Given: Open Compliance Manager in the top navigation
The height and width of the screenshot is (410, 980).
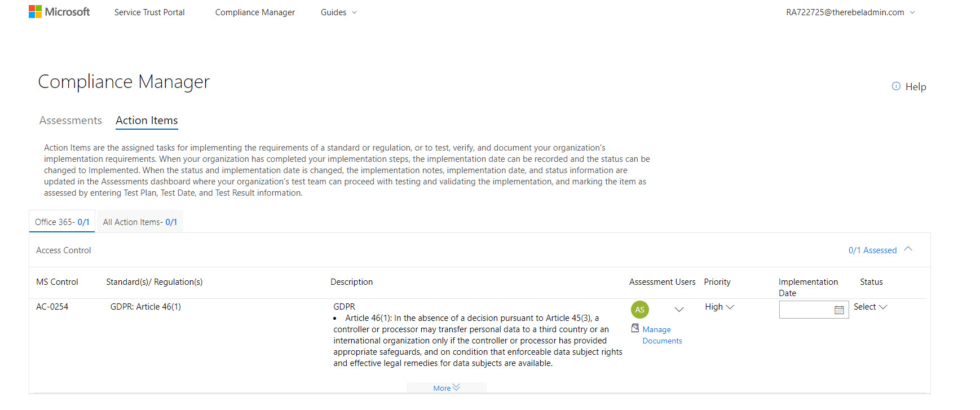Looking at the screenshot, I should pos(255,12).
